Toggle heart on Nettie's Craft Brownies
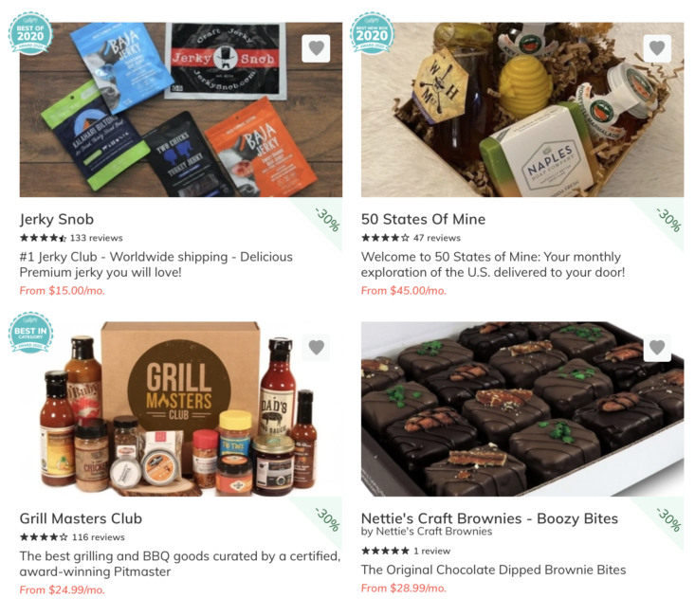Image resolution: width=695 pixels, height=616 pixels. pyautogui.click(x=657, y=348)
